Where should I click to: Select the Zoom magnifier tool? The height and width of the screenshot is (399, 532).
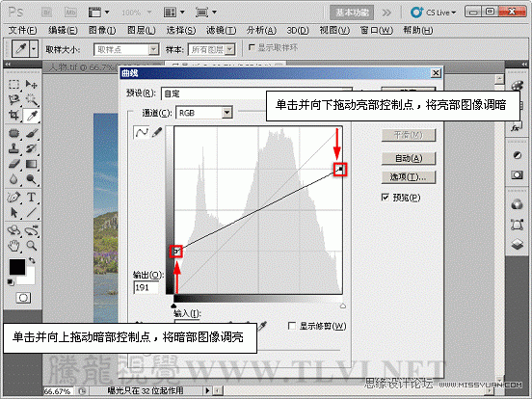click(x=32, y=246)
